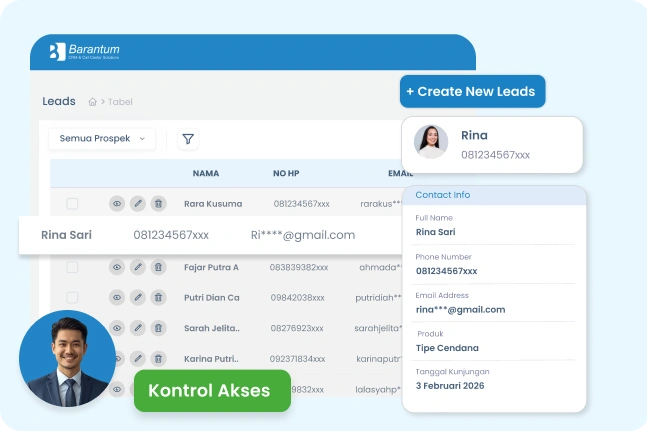This screenshot has width=647, height=432.
Task: View Rara Kusuma lead details
Action: (x=117, y=203)
